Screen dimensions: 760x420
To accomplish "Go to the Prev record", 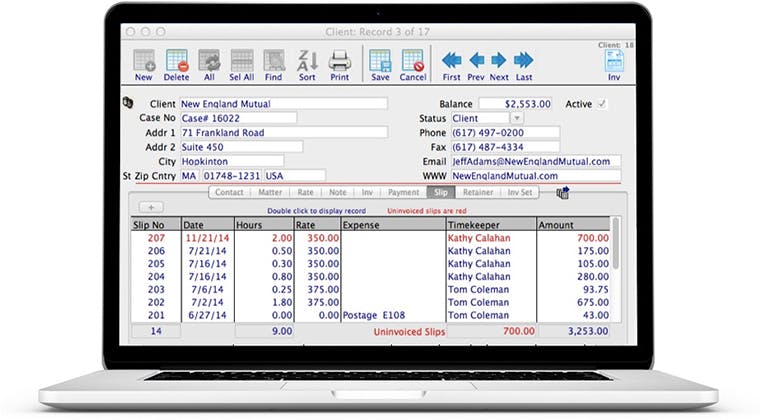I will (476, 65).
